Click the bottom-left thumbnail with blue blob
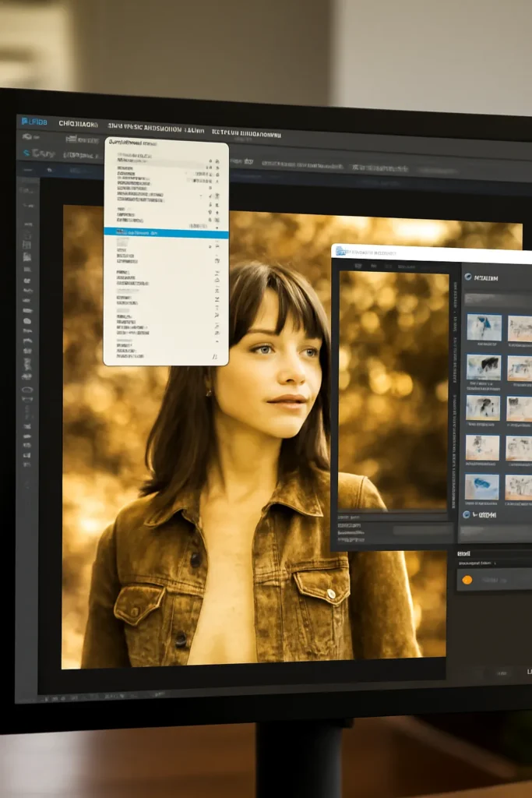The width and height of the screenshot is (532, 798). pyautogui.click(x=481, y=487)
